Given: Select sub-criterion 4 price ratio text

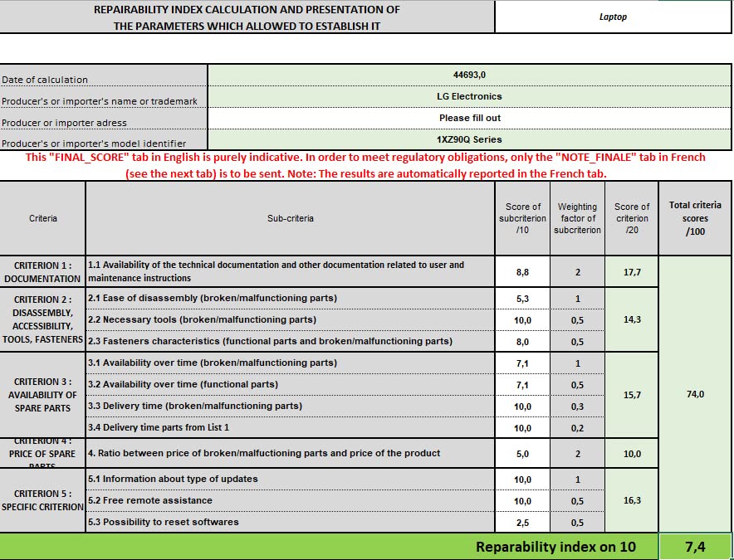Looking at the screenshot, I should pos(264,453).
